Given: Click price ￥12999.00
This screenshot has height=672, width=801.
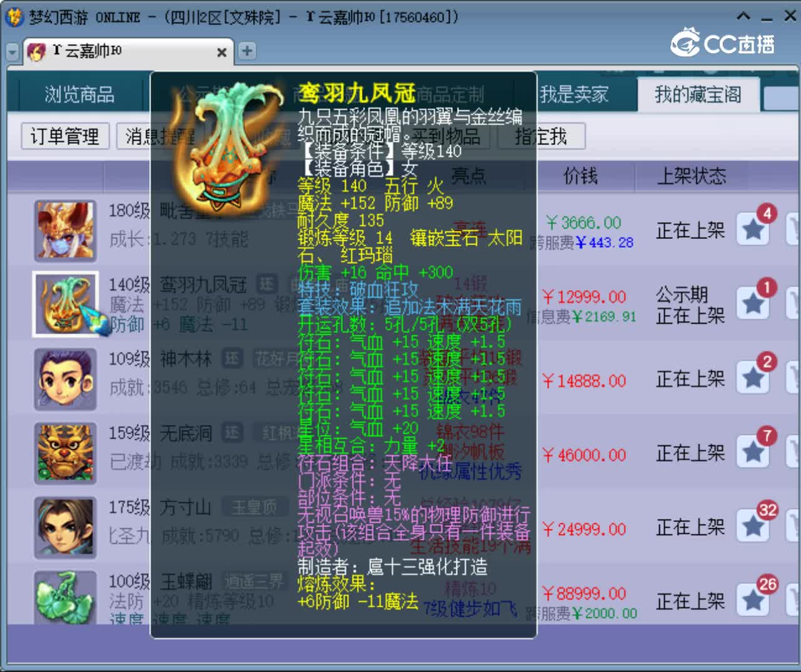Looking at the screenshot, I should pos(584,297).
